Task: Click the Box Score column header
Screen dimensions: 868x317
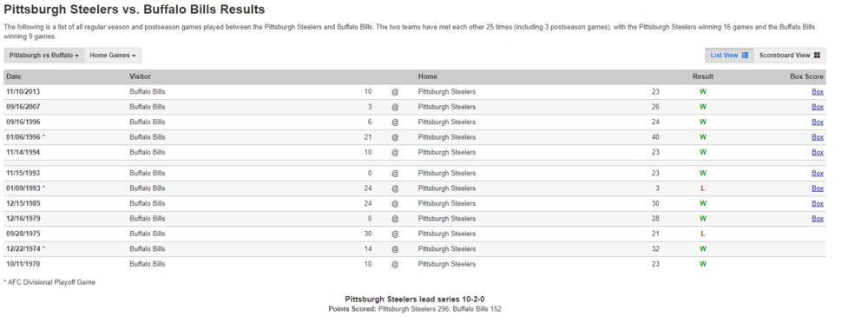Action: click(806, 77)
